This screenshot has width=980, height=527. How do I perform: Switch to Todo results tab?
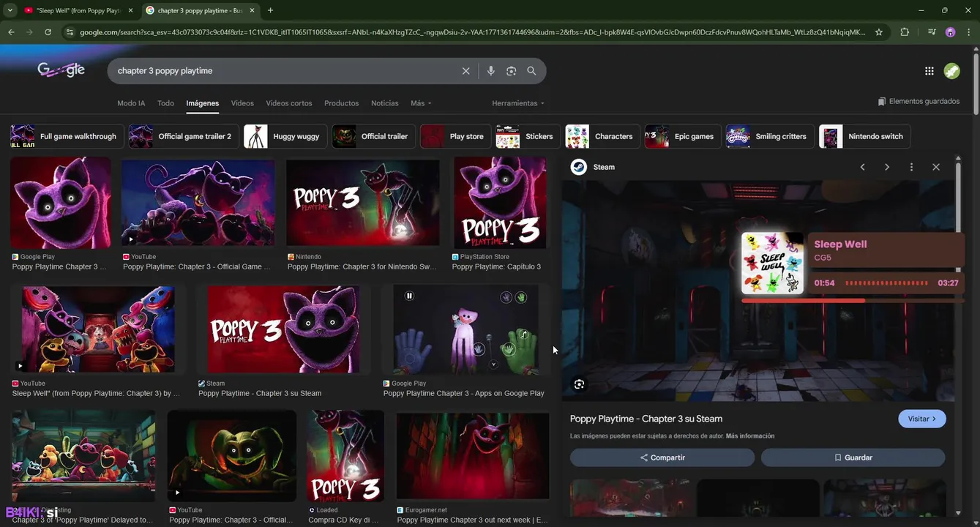tap(166, 103)
